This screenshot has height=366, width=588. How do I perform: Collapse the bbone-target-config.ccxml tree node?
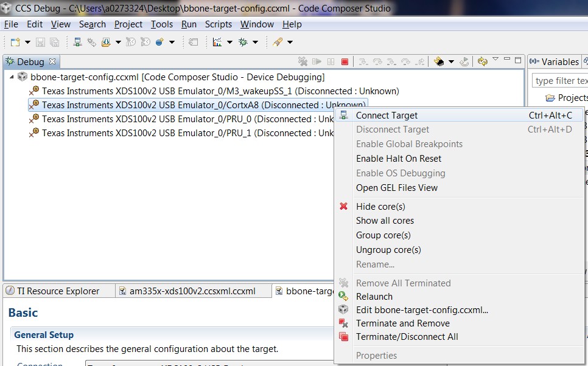(x=12, y=77)
